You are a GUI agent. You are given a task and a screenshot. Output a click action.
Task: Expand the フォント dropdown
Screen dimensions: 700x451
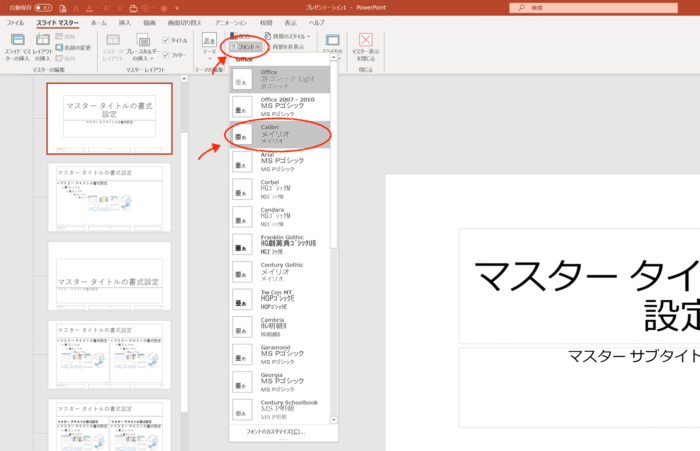(x=245, y=46)
